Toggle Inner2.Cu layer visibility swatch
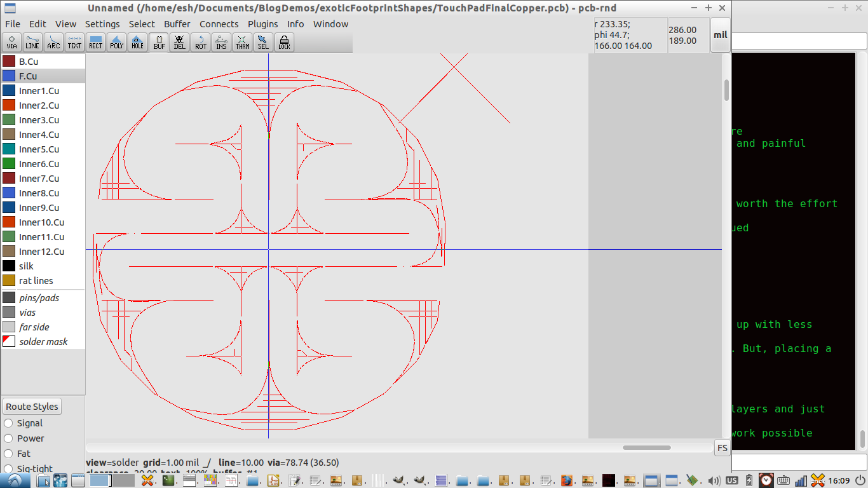The height and width of the screenshot is (488, 868). (9, 105)
